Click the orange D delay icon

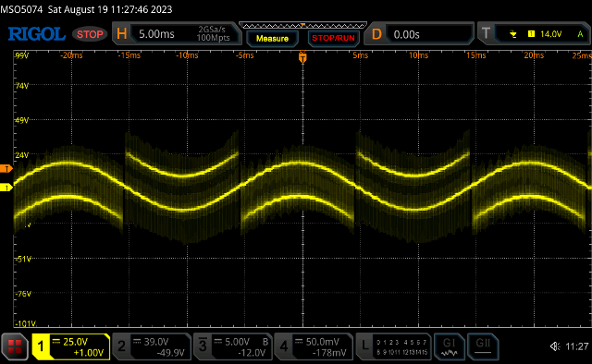(376, 34)
